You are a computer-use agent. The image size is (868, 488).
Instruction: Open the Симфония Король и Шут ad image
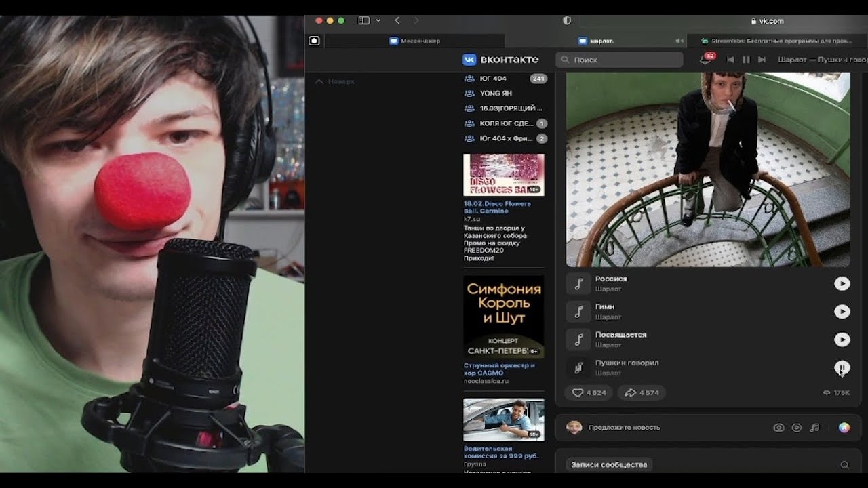click(x=503, y=317)
